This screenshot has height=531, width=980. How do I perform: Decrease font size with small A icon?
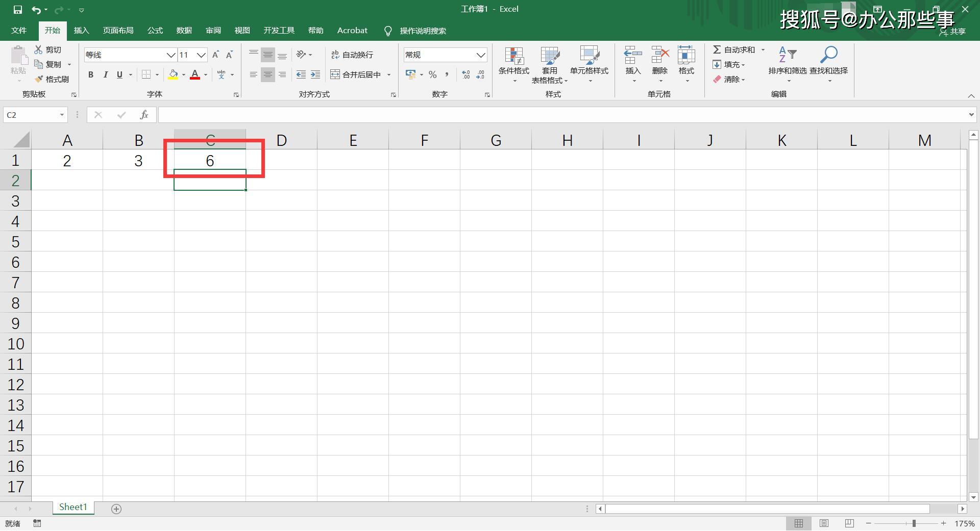coord(229,55)
